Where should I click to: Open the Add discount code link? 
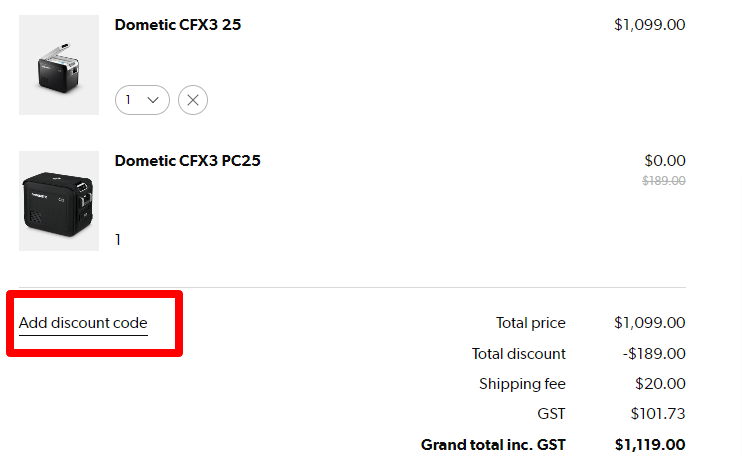[x=83, y=324]
